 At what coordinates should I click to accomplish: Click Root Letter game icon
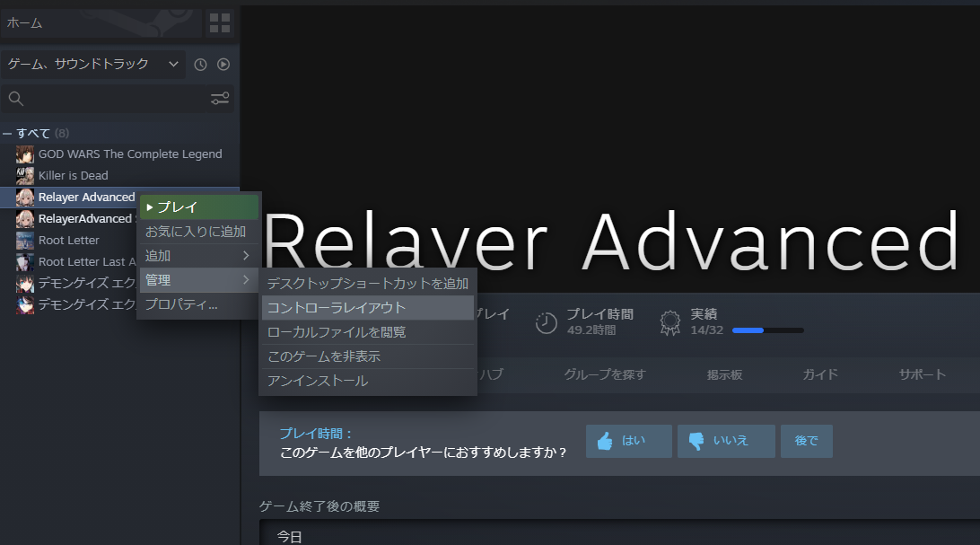coord(25,241)
